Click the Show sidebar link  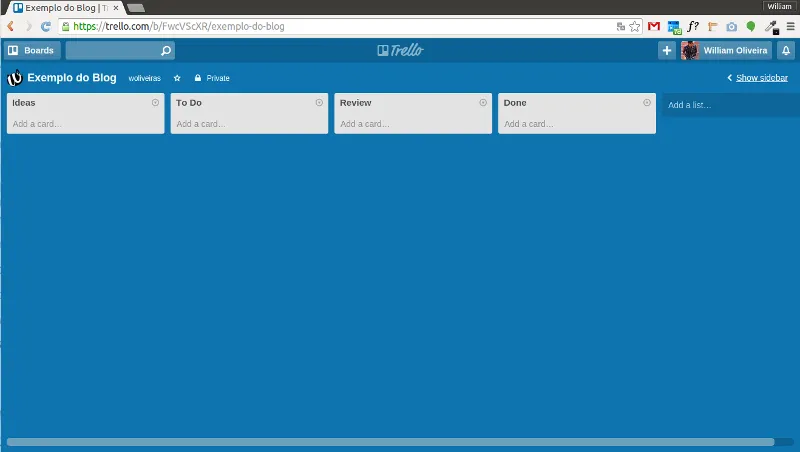click(x=761, y=78)
